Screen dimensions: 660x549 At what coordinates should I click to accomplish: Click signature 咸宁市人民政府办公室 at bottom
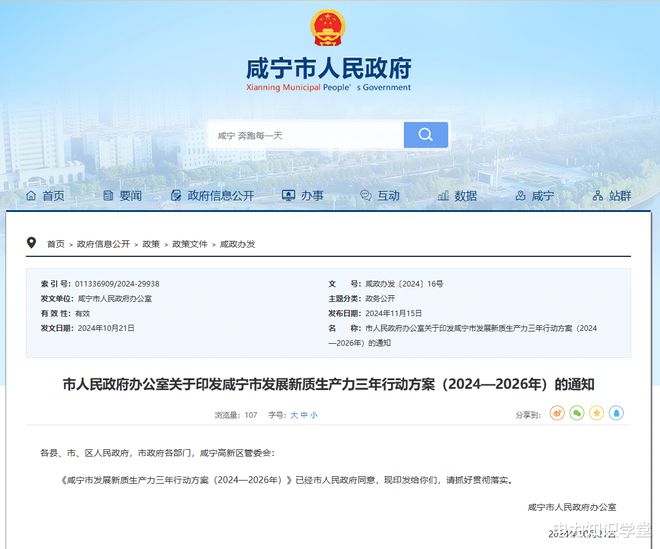point(572,507)
